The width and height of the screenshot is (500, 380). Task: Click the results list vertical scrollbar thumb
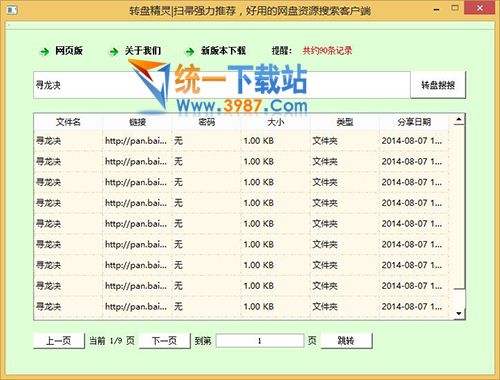pos(459,207)
